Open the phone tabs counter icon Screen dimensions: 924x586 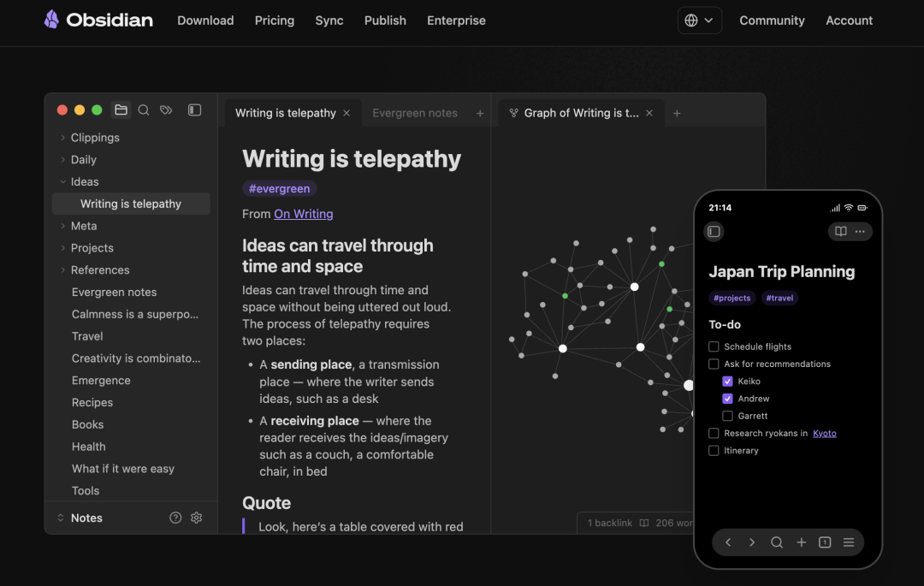click(825, 542)
